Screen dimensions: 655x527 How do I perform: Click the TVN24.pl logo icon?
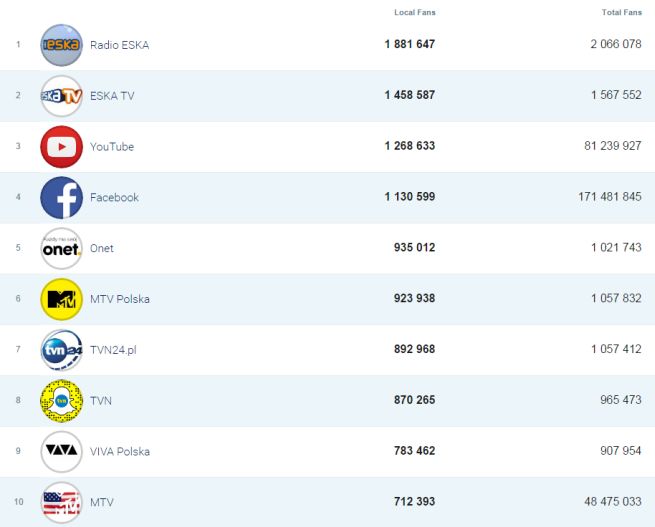point(61,350)
